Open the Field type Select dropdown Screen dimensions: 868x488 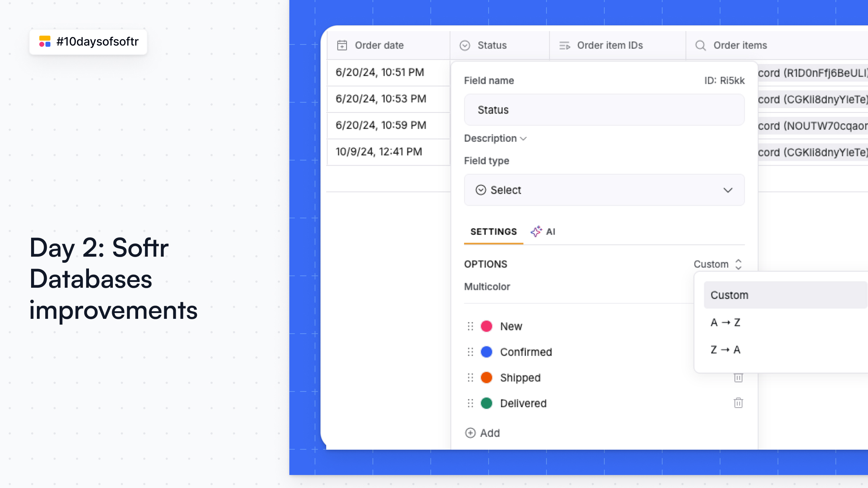coord(604,190)
